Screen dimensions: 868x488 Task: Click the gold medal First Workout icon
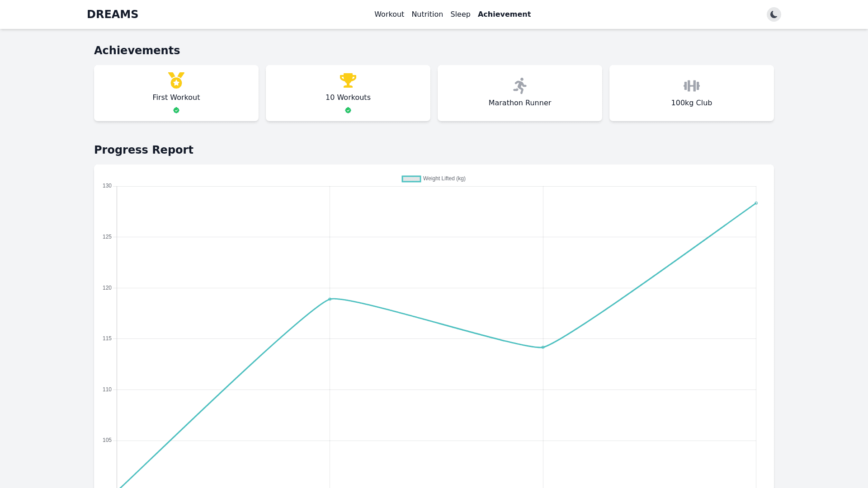click(x=176, y=80)
